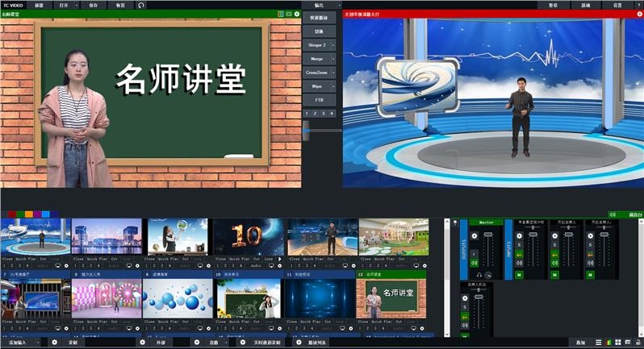
Task: Click Cut on the city skyline input
Action: [x=114, y=260]
